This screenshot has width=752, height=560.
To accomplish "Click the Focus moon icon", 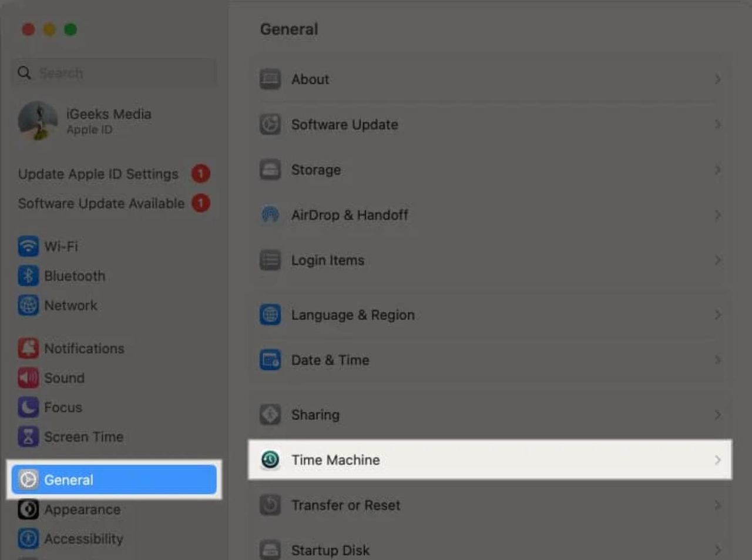I will pos(28,407).
